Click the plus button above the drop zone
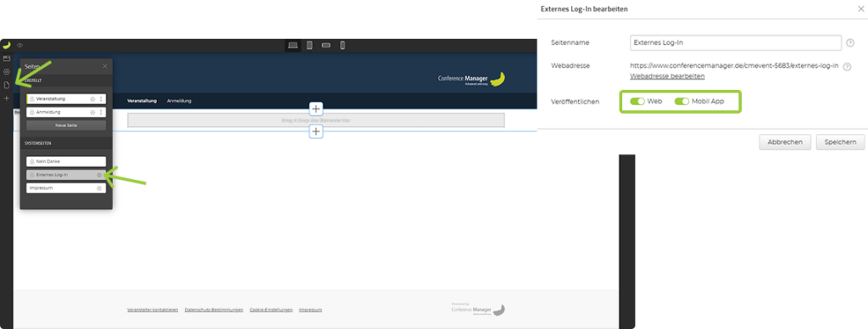The width and height of the screenshot is (868, 329). point(315,109)
